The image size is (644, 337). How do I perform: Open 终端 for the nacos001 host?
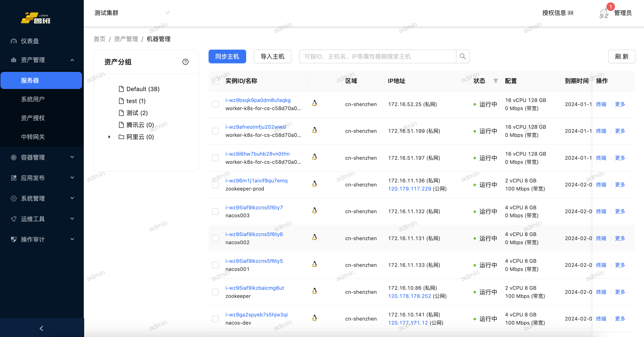tap(601, 265)
